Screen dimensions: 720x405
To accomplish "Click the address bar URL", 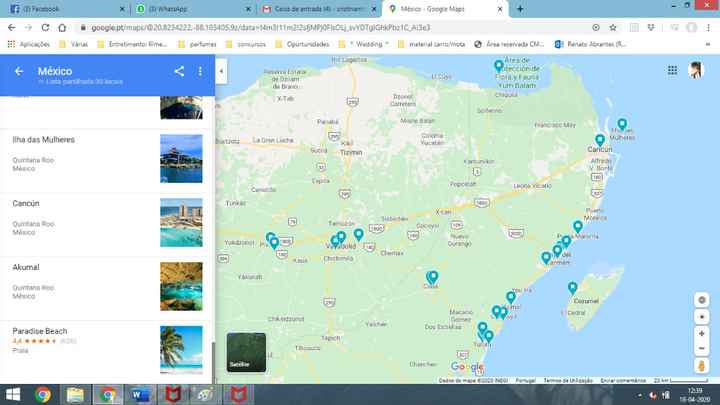I will [x=260, y=28].
